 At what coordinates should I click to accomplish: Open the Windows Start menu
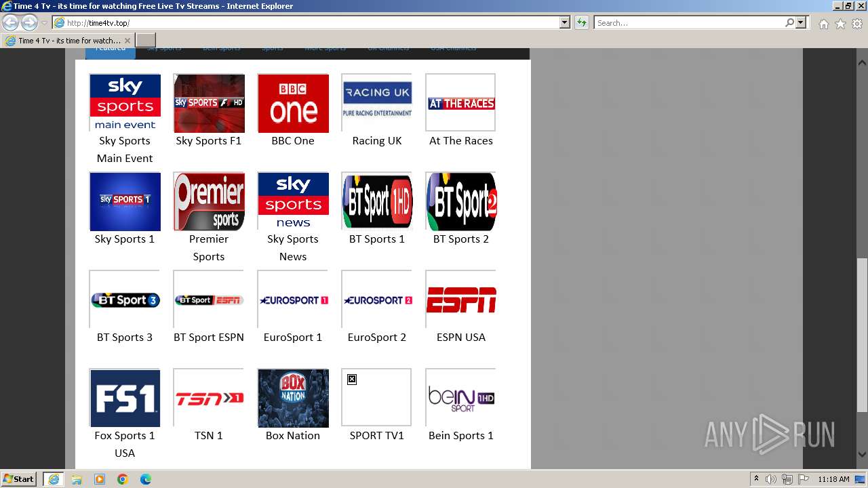point(19,479)
